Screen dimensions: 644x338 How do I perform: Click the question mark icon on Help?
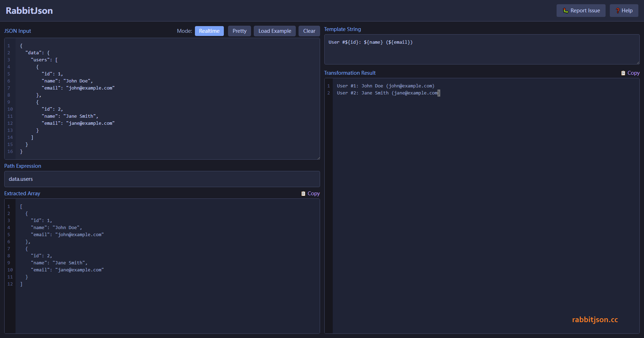tap(618, 11)
